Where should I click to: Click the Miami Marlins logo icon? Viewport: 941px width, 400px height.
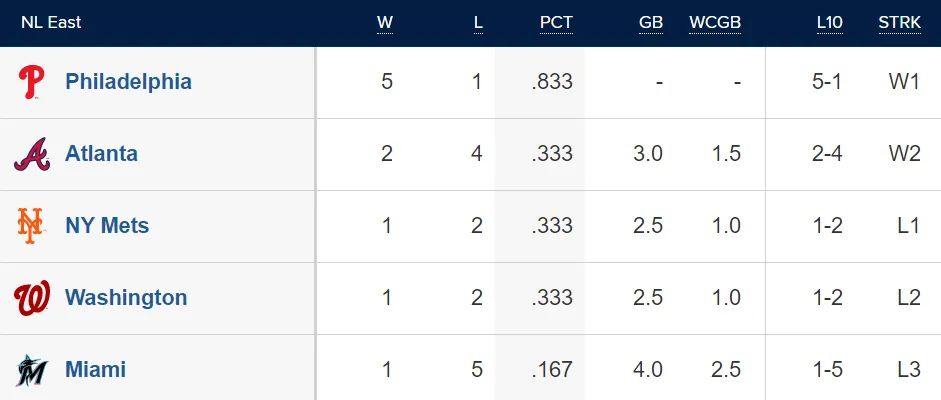[31, 370]
